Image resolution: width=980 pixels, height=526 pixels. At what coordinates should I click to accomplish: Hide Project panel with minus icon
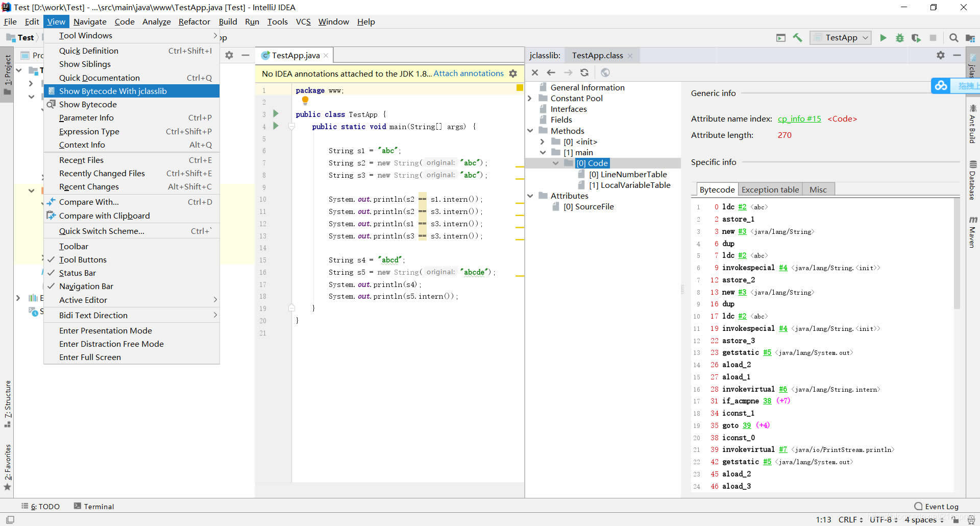pyautogui.click(x=246, y=55)
